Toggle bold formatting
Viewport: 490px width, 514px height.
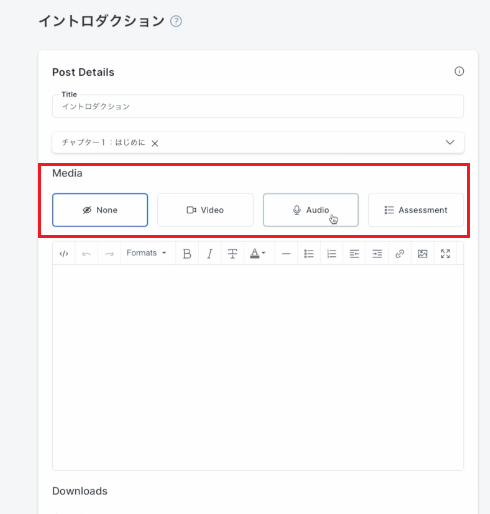(187, 254)
